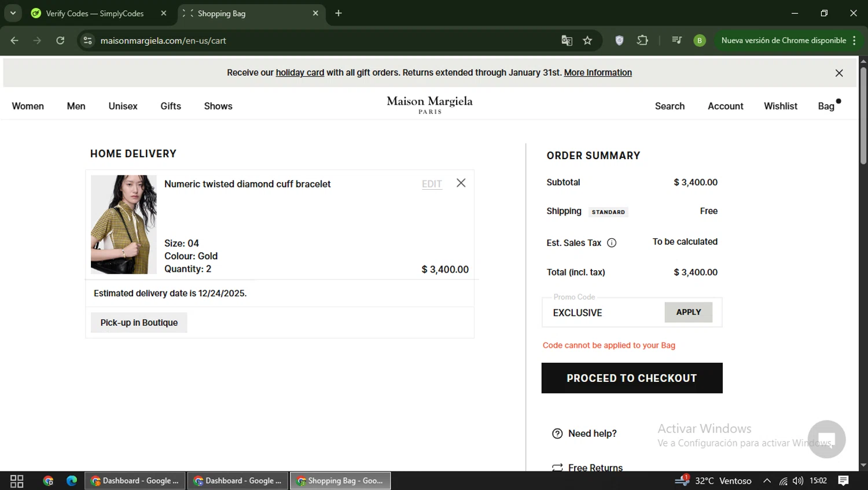868x490 pixels.
Task: Open the Unisex menu
Action: [x=123, y=106]
